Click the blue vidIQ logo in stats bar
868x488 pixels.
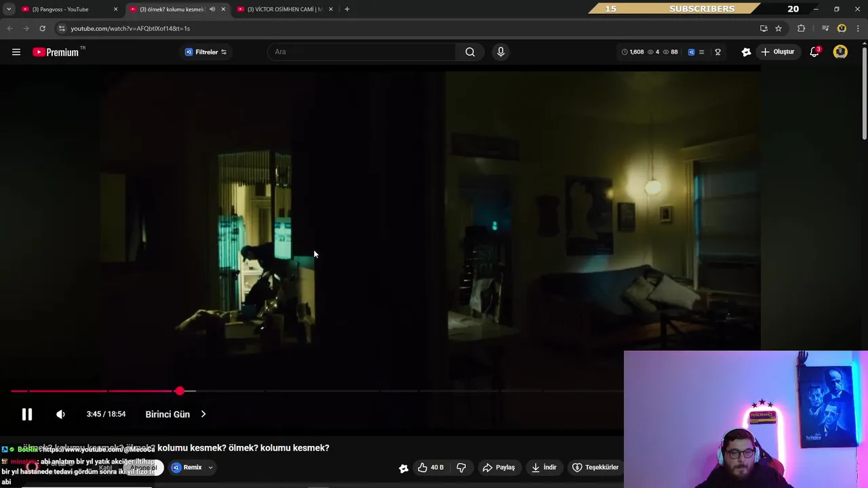pyautogui.click(x=691, y=52)
